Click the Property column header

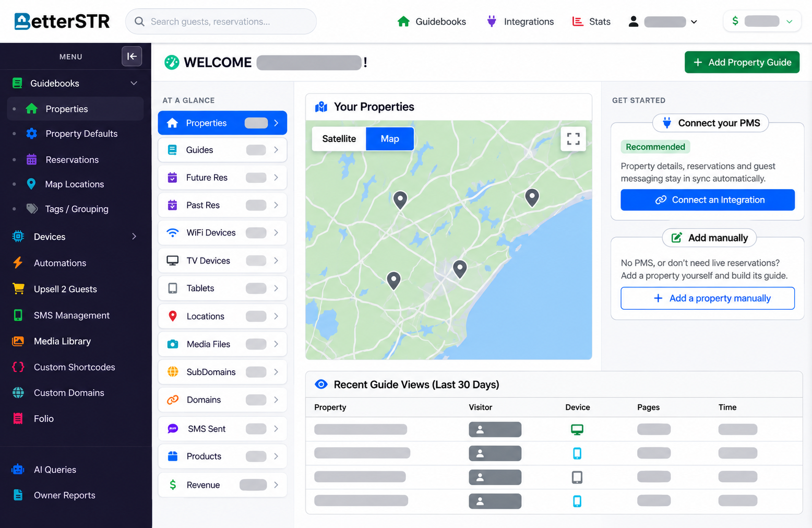pos(330,407)
